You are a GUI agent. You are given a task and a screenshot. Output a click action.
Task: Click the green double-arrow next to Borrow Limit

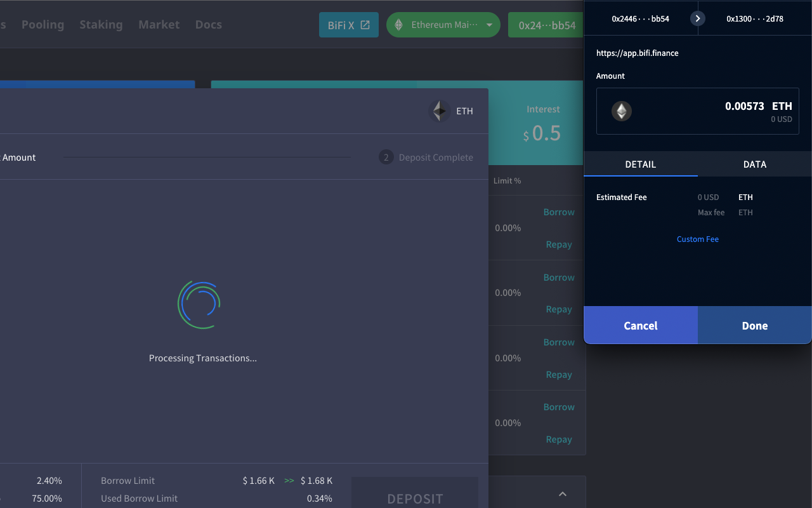290,481
